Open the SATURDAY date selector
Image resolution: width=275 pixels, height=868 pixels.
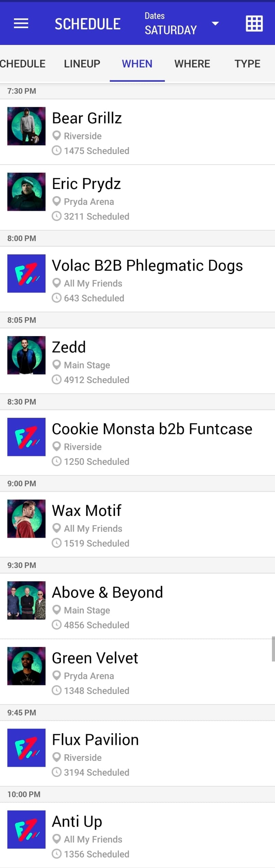click(x=171, y=30)
